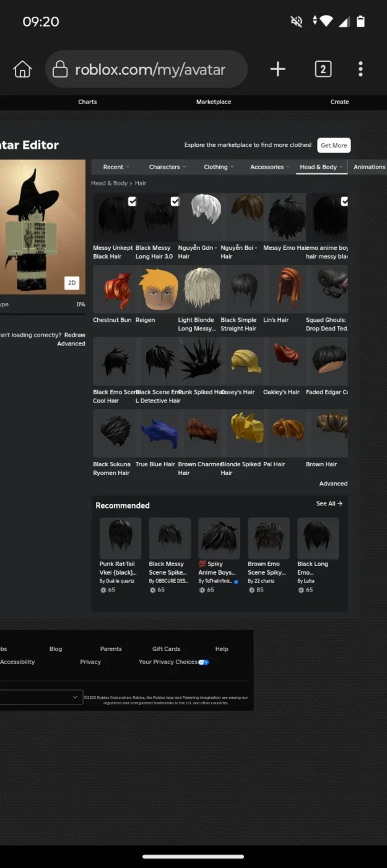
Task: Open the tab switcher showing 2 tabs
Action: [323, 69]
